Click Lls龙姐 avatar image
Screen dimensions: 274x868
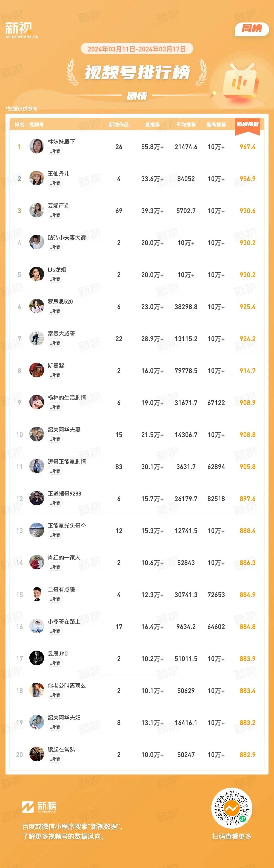click(36, 274)
